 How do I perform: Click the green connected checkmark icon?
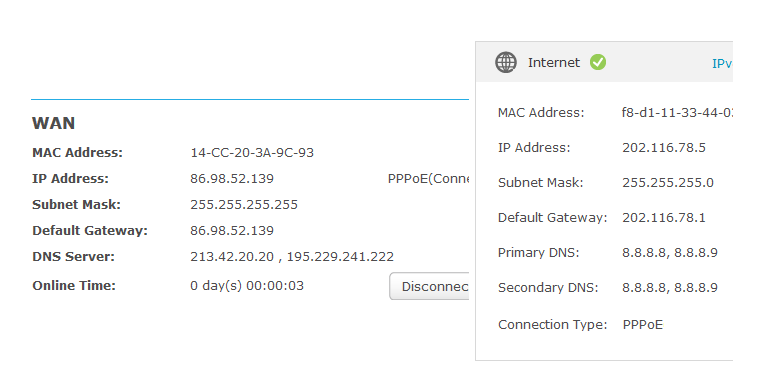tap(598, 62)
